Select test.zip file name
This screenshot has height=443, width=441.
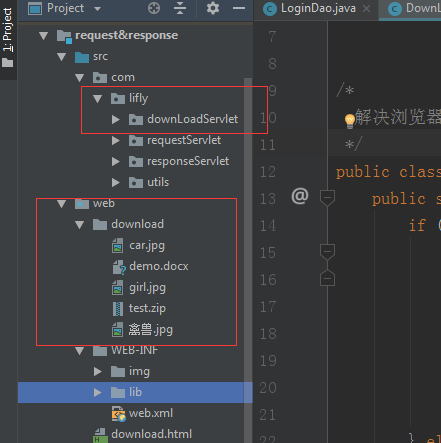147,309
